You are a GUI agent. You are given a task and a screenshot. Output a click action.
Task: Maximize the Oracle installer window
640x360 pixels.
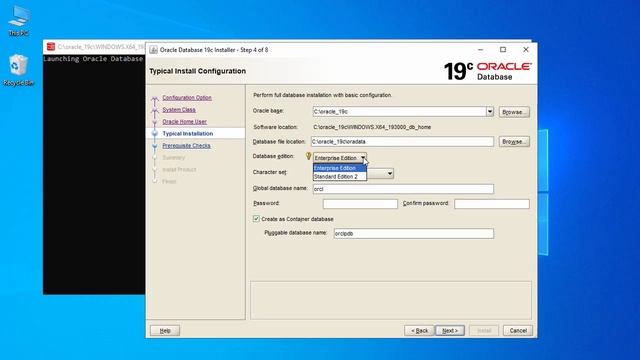(x=503, y=49)
